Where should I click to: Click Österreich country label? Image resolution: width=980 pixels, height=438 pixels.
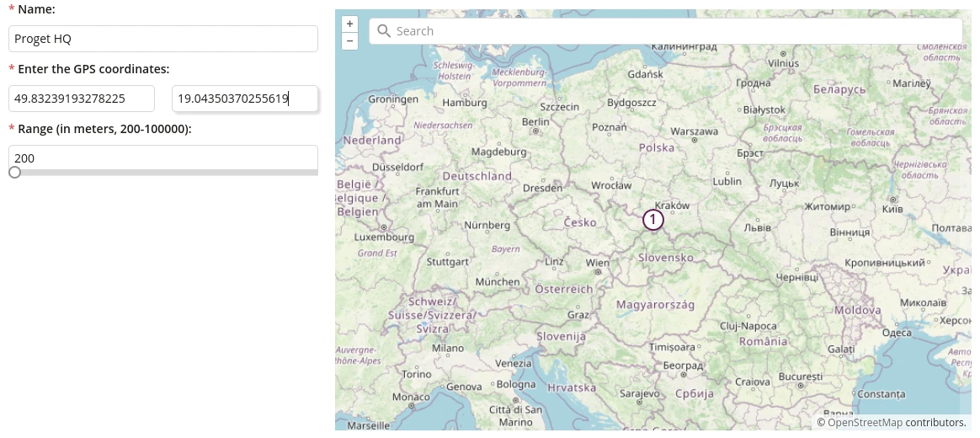564,289
